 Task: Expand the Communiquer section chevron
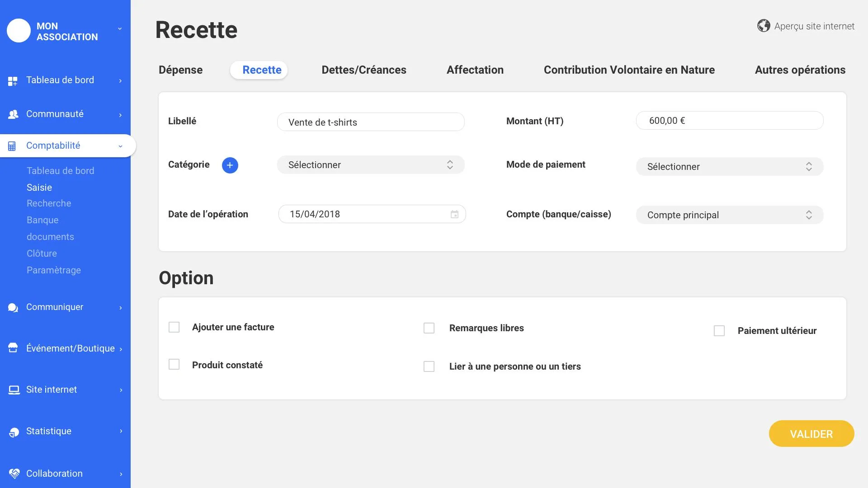click(x=121, y=308)
